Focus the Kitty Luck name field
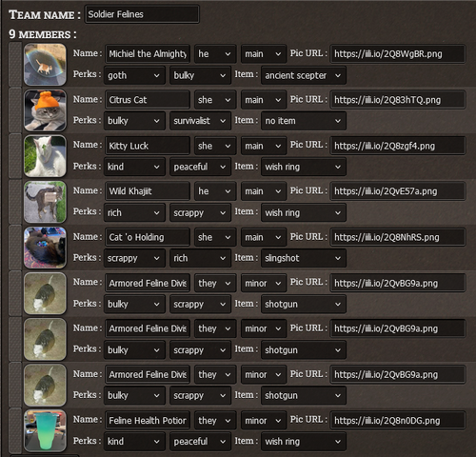This screenshot has height=457, width=476. pos(148,146)
